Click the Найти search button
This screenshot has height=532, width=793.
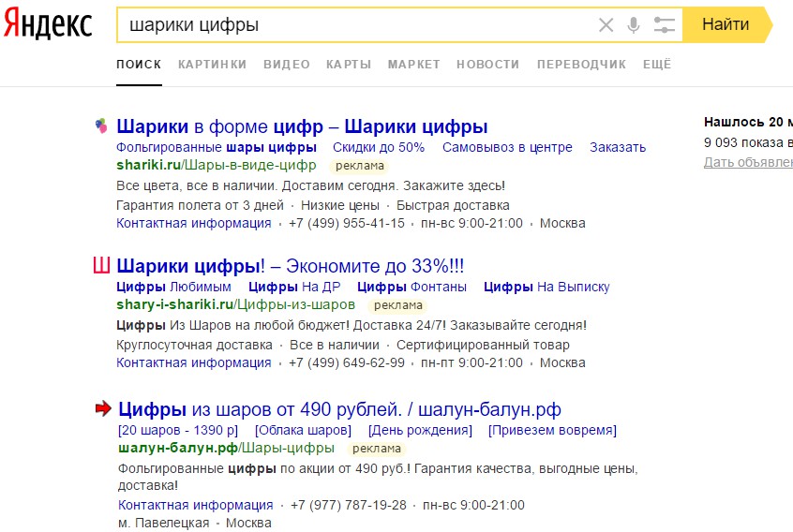coord(727,24)
